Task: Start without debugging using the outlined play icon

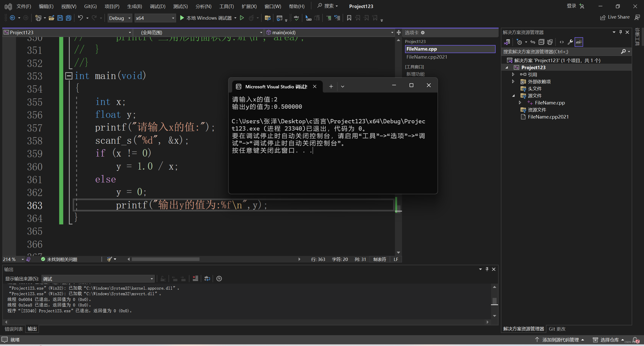Action: [242, 18]
